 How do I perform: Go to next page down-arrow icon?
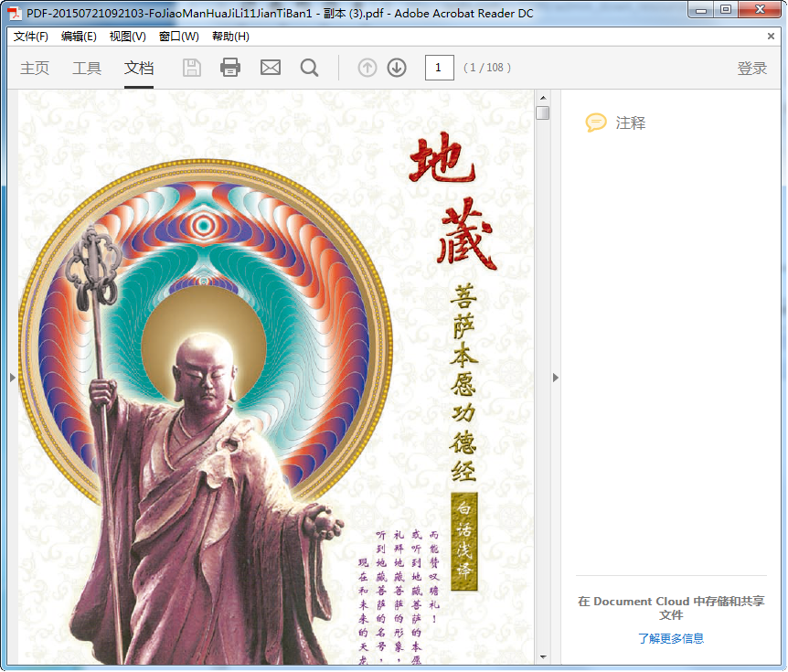tap(397, 68)
